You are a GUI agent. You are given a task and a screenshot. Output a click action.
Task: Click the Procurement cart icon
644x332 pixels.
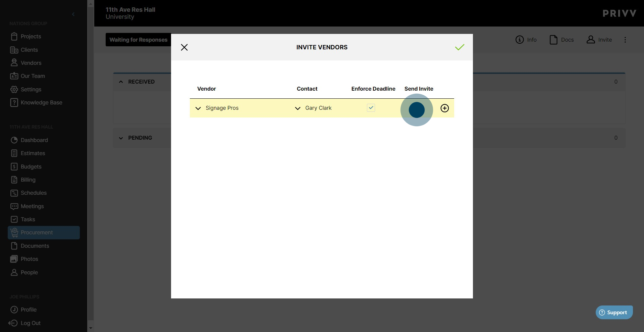tap(14, 232)
